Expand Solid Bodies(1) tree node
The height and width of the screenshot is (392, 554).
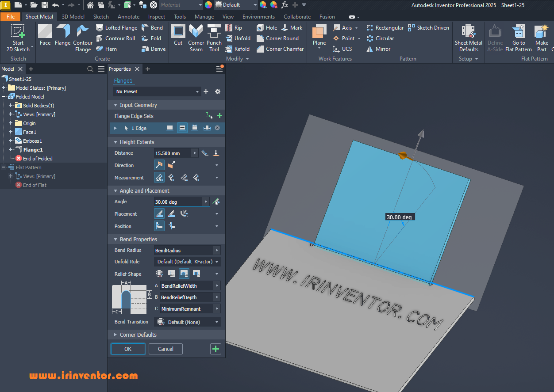click(x=11, y=105)
